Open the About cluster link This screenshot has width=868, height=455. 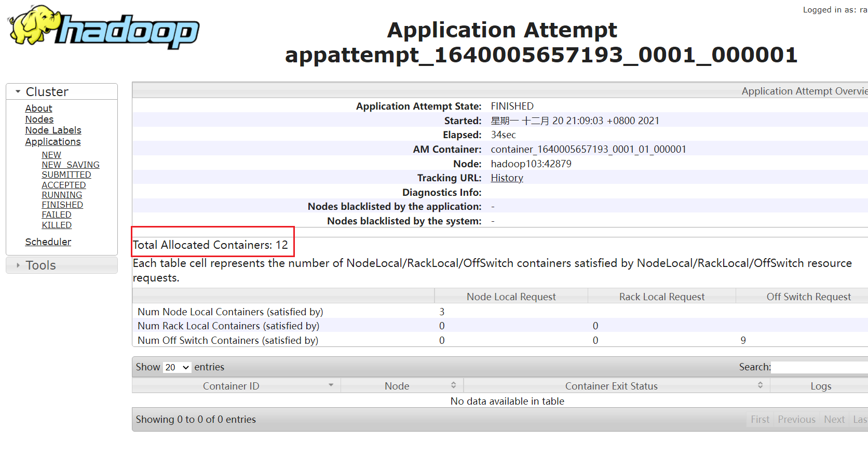tap(39, 108)
